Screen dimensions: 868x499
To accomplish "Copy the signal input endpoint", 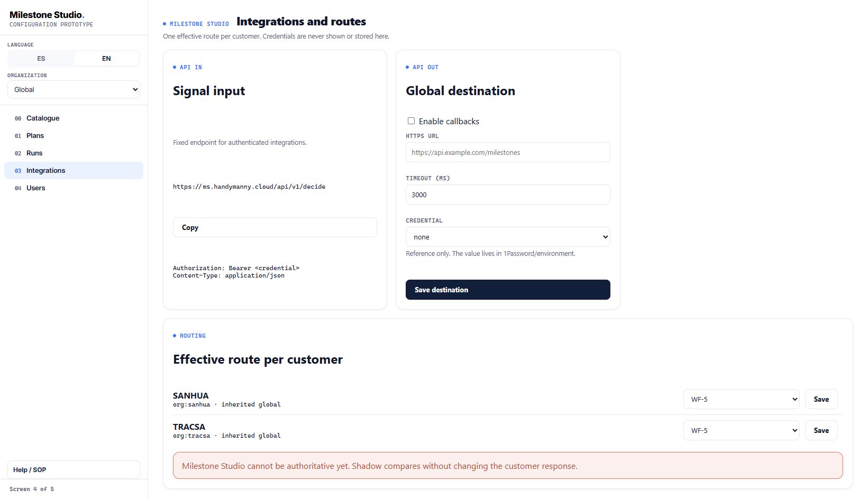I will click(x=275, y=227).
